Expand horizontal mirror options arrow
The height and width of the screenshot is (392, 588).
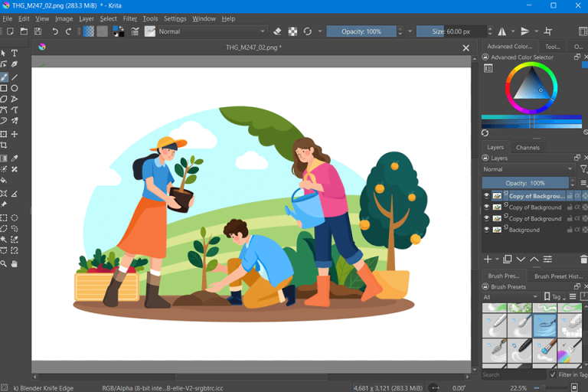[x=513, y=31]
